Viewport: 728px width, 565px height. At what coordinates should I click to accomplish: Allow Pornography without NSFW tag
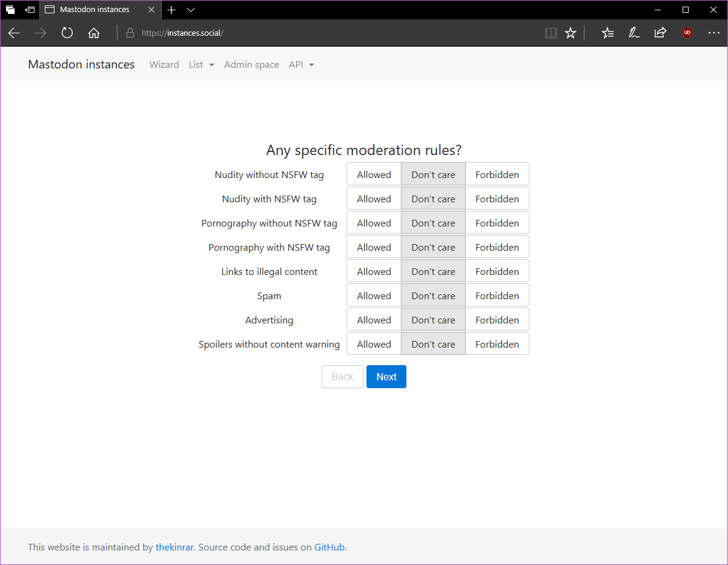pyautogui.click(x=374, y=223)
